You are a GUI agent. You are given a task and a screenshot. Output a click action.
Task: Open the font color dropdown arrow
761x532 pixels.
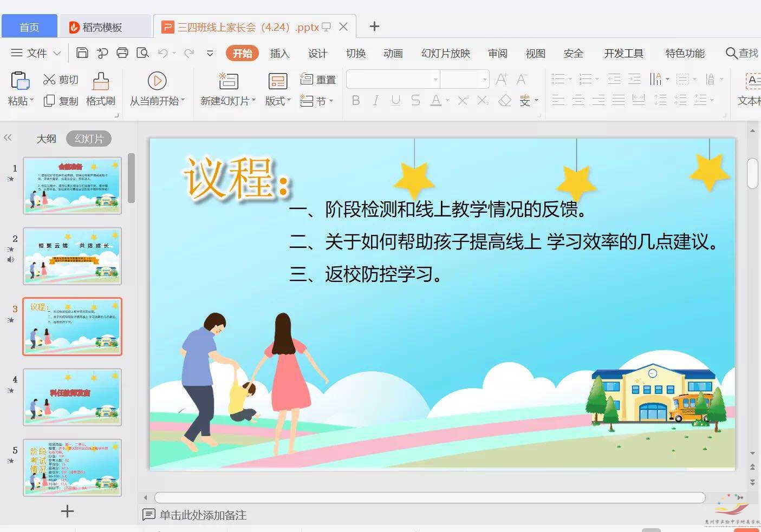click(x=447, y=101)
